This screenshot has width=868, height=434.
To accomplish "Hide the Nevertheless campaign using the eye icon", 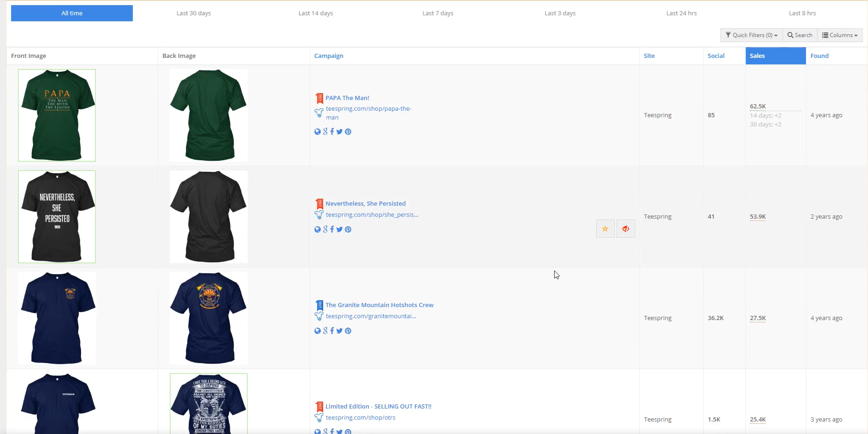I will coord(626,228).
